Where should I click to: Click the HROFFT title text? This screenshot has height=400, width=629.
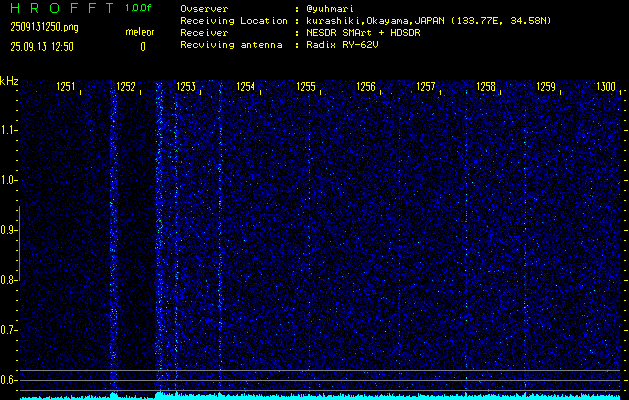[62, 8]
